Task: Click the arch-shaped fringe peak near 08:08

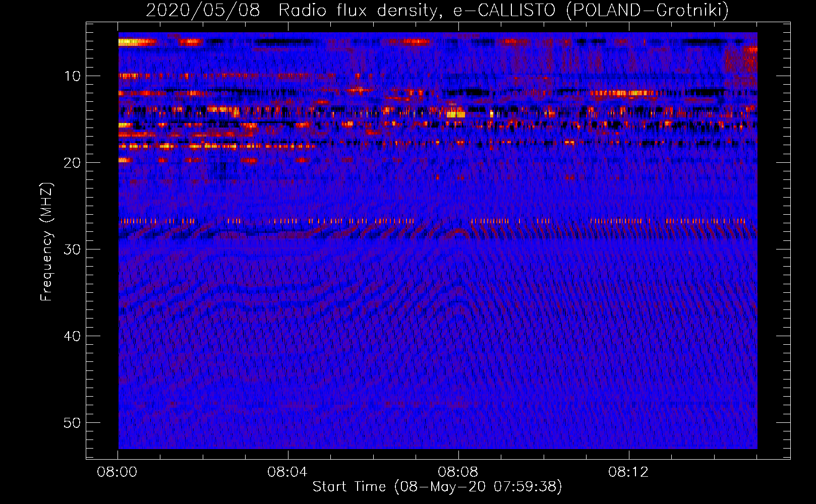Action: pyautogui.click(x=458, y=232)
